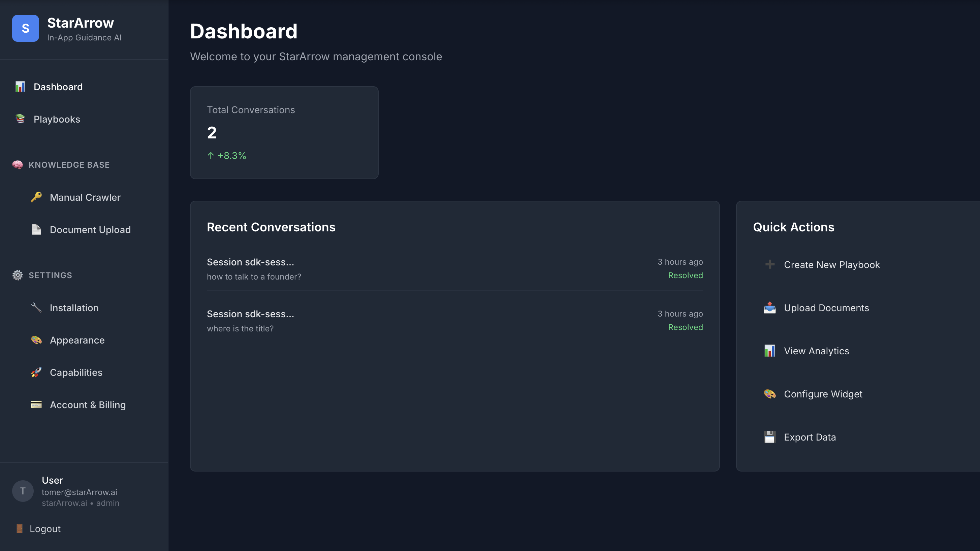This screenshot has height=551, width=980.
Task: Click the plus icon beside Create New Playbook
Action: [770, 264]
